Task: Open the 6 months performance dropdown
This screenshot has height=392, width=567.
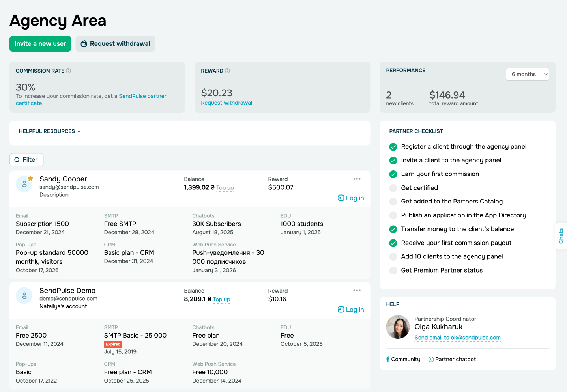Action: (x=527, y=75)
